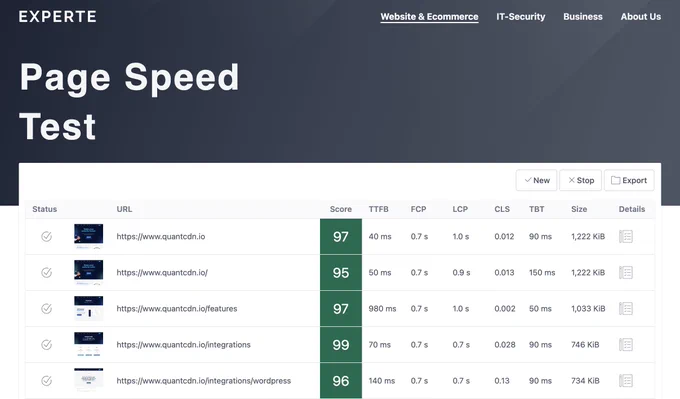Viewport: 680px width, 399px height.
Task: Sort by the Size column header
Action: click(579, 209)
